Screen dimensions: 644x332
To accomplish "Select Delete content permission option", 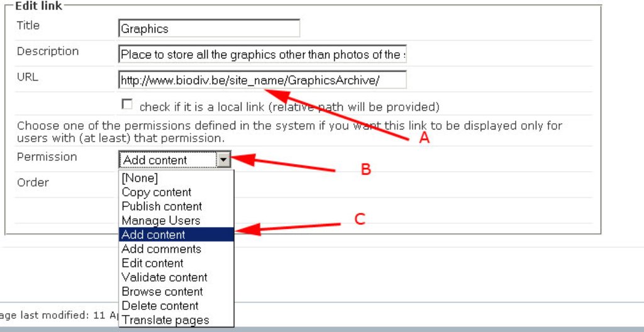I will (x=176, y=306).
